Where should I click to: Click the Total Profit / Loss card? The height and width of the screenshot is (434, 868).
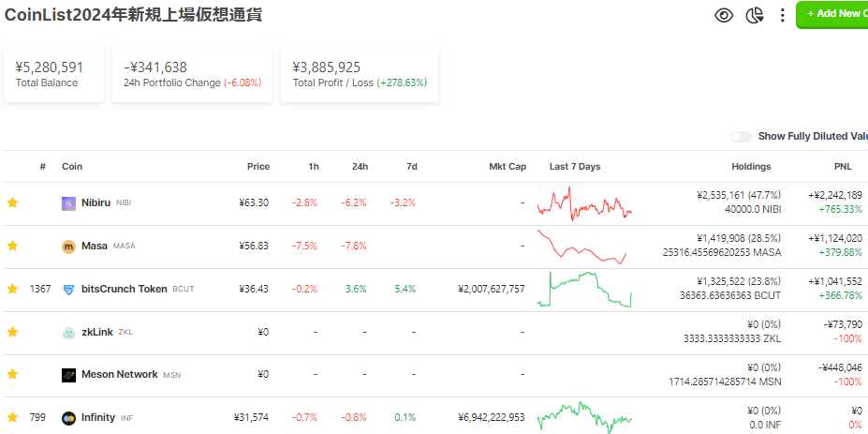(360, 74)
